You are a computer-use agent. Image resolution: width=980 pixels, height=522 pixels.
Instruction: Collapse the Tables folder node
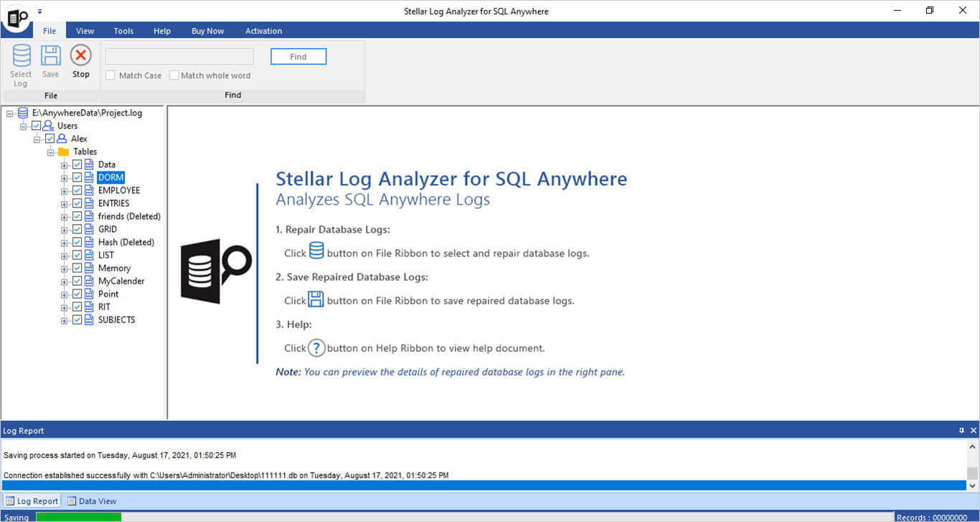point(51,152)
